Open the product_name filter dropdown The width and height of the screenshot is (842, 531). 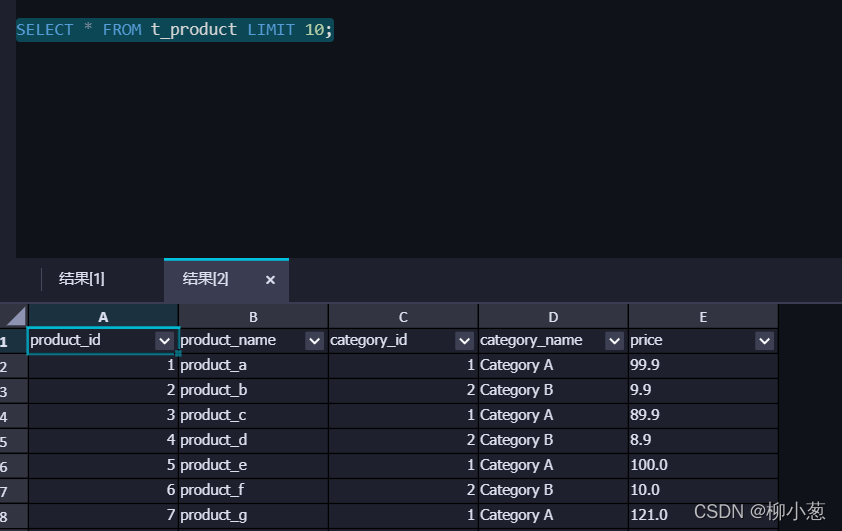314,341
